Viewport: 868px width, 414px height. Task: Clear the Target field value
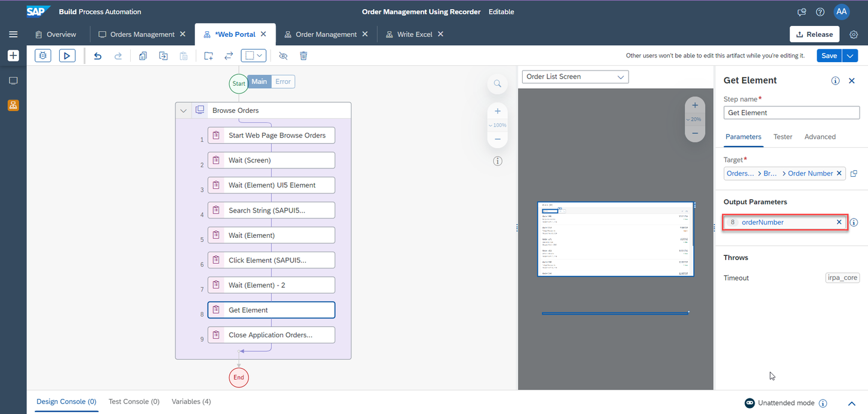(x=839, y=173)
